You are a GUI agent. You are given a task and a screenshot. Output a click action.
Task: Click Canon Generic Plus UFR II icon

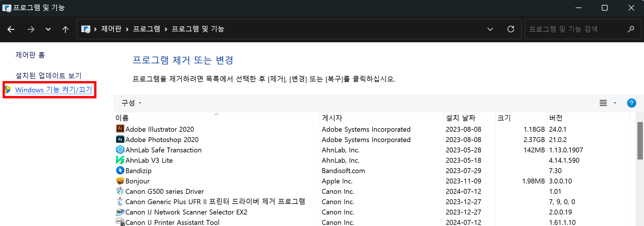pos(120,201)
